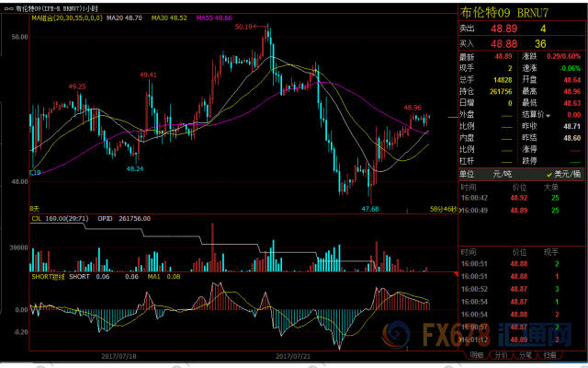588x368 pixels.
Task: Switch to the 扫描 tab
Action: (549, 354)
